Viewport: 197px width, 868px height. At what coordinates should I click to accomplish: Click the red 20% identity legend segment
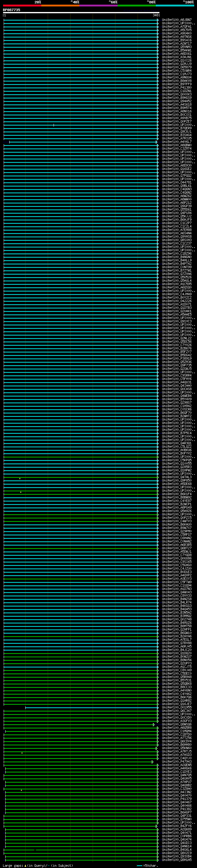click(22, 6)
